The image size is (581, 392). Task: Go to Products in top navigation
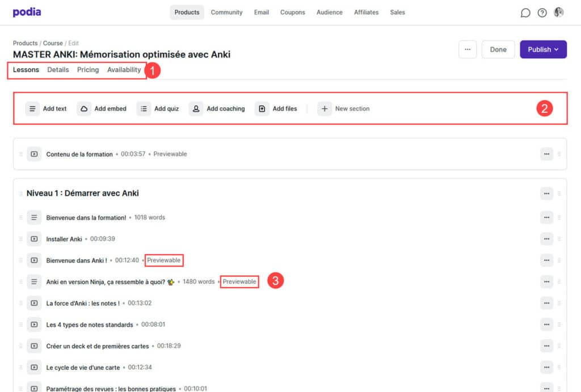point(187,12)
